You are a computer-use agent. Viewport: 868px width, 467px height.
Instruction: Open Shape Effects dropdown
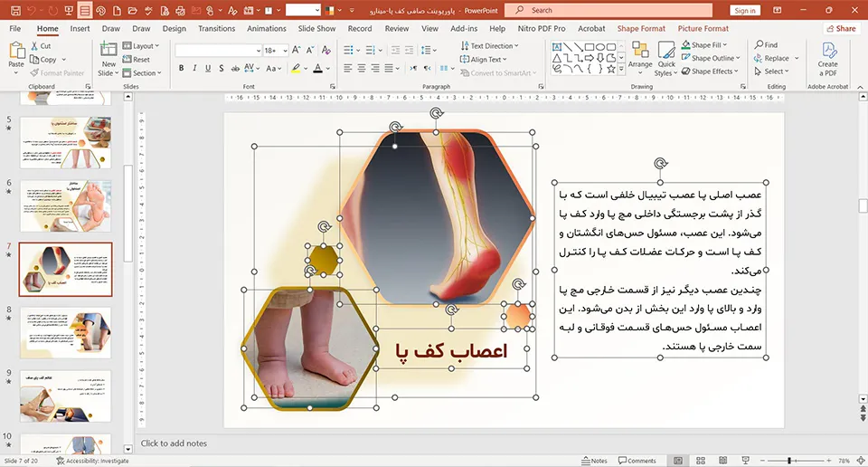point(711,71)
